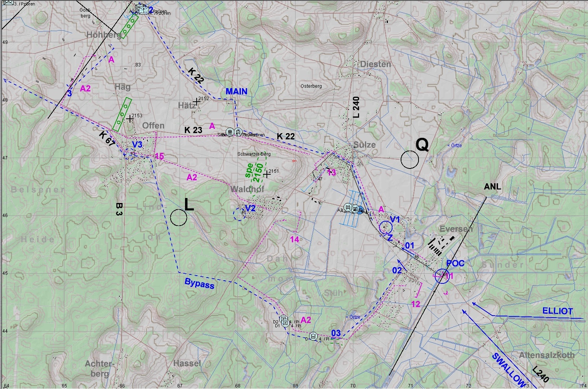Select the blue POC circle marker
The height and width of the screenshot is (389, 588).
[x=441, y=276]
